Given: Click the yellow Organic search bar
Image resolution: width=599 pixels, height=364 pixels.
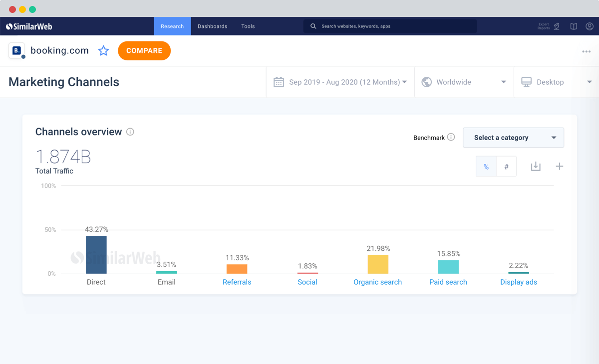Looking at the screenshot, I should 378,264.
